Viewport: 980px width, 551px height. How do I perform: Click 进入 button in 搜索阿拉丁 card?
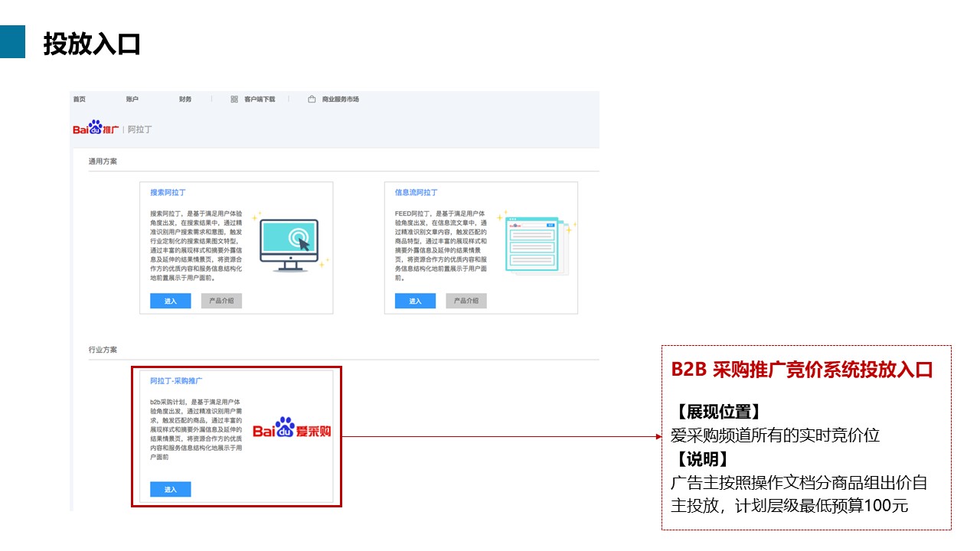click(x=170, y=301)
